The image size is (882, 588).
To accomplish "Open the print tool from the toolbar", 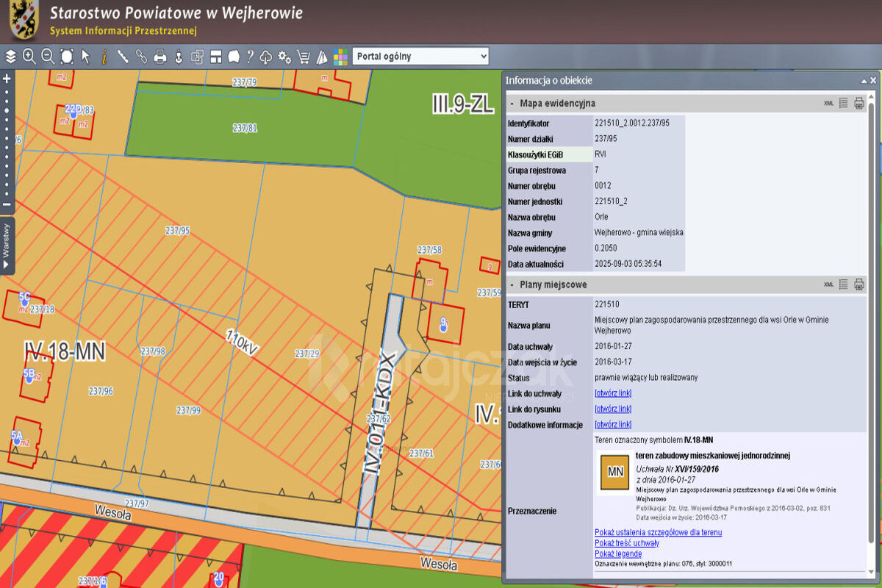I will [x=159, y=57].
